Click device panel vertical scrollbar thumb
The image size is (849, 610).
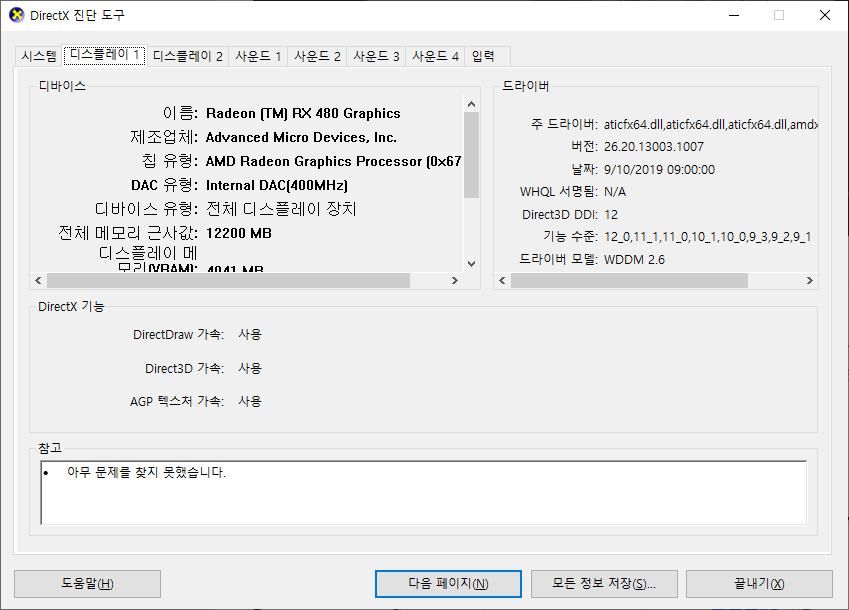click(x=471, y=155)
